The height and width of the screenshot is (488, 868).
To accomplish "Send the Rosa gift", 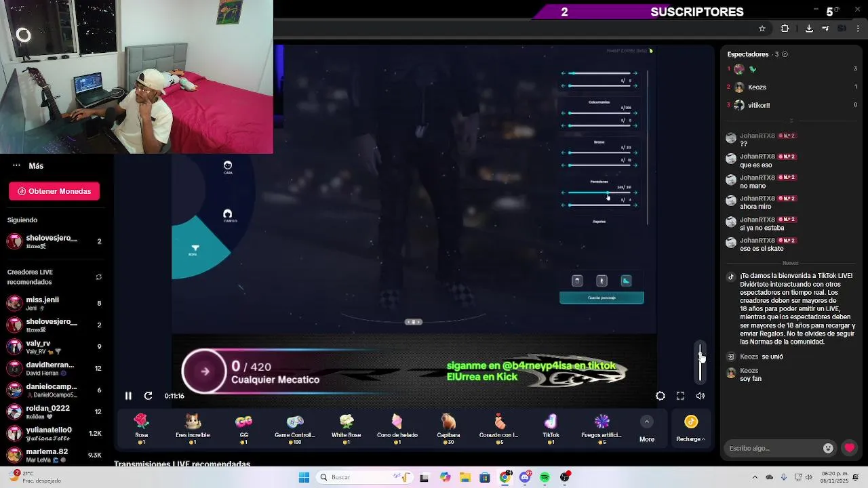I will click(x=141, y=429).
